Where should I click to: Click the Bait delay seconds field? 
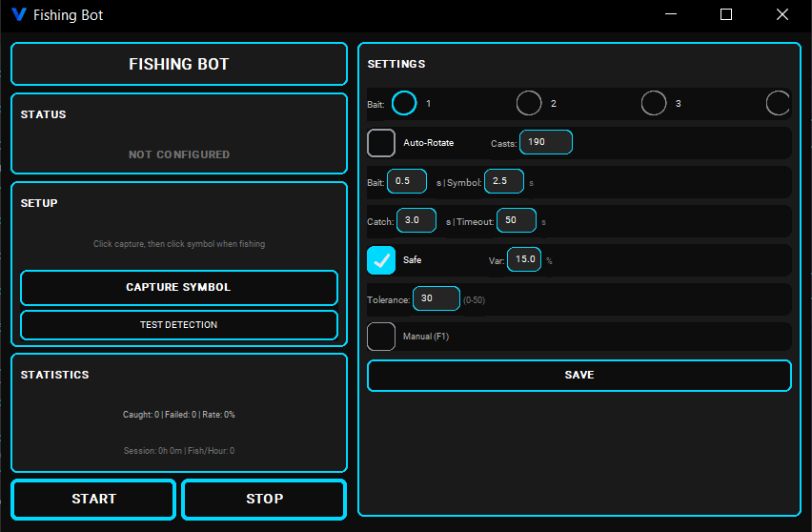point(407,181)
